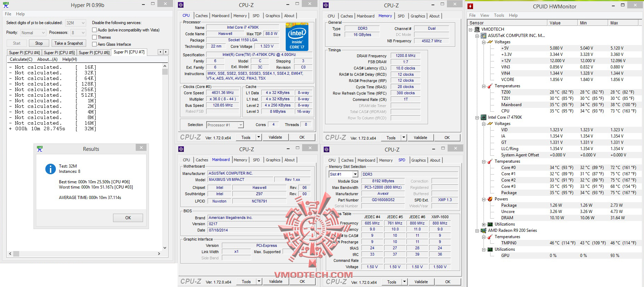The height and width of the screenshot is (287, 644).
Task: Click the Temperatures icon under ASUSTeK node
Action: pyautogui.click(x=490, y=86)
